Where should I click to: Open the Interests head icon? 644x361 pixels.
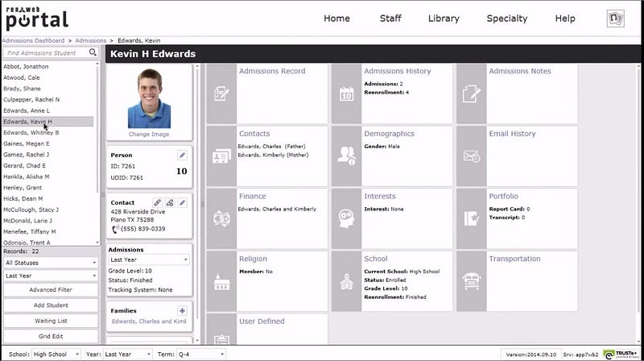pyautogui.click(x=346, y=218)
